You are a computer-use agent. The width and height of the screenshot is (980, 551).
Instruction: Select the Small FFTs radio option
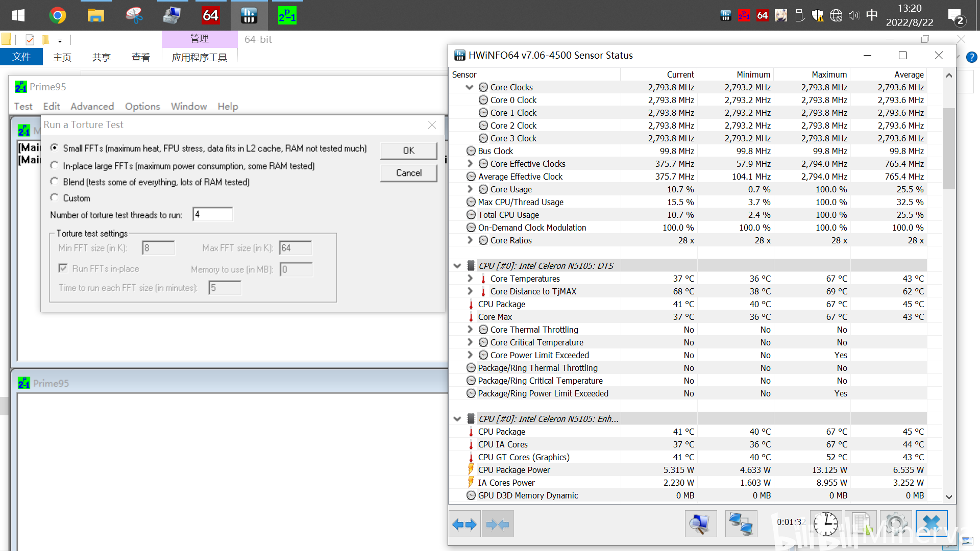click(x=54, y=148)
